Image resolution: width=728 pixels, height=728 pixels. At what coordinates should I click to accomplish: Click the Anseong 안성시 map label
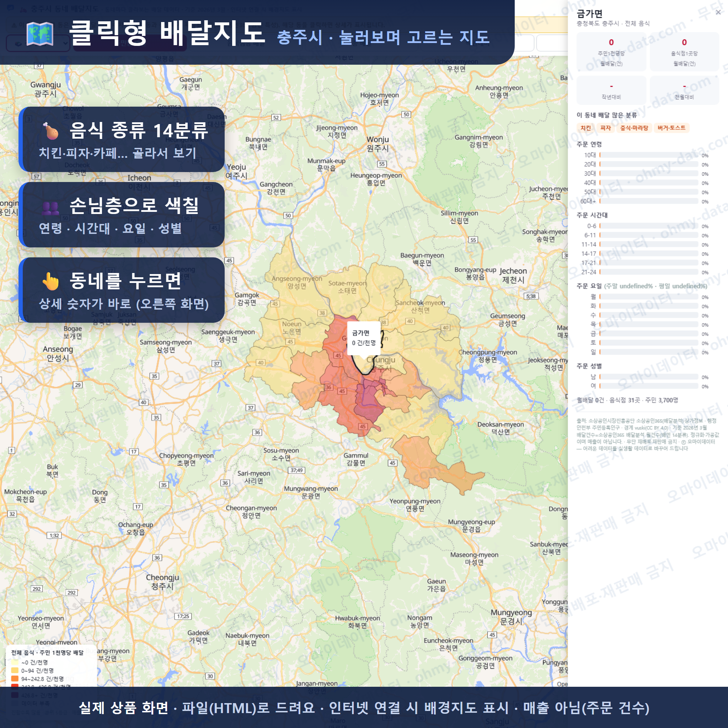click(x=58, y=353)
